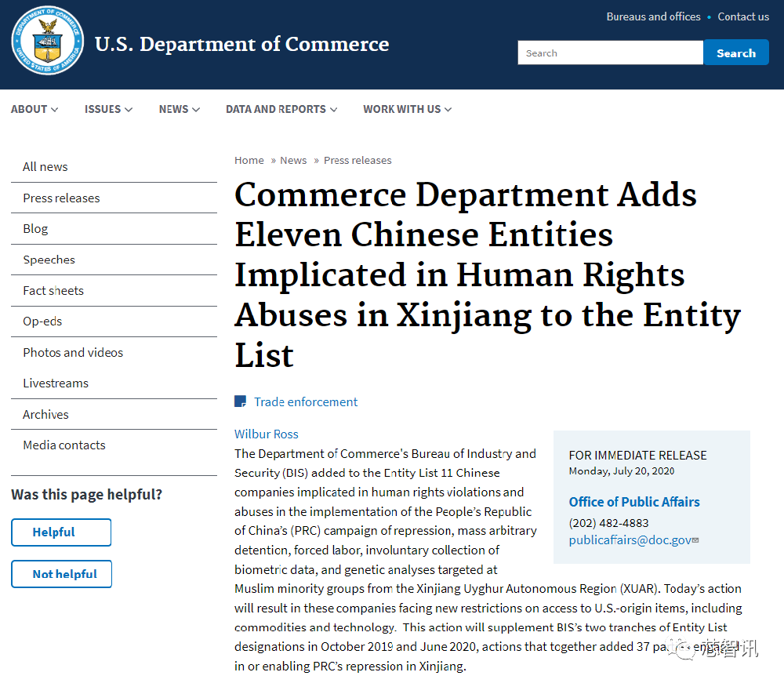Viewport: 784px width, 683px height.
Task: Click the Department of Commerce seal logo
Action: (46, 43)
